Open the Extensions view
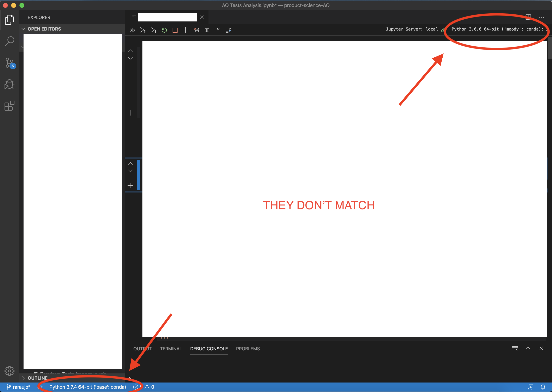The image size is (552, 392). pos(9,106)
